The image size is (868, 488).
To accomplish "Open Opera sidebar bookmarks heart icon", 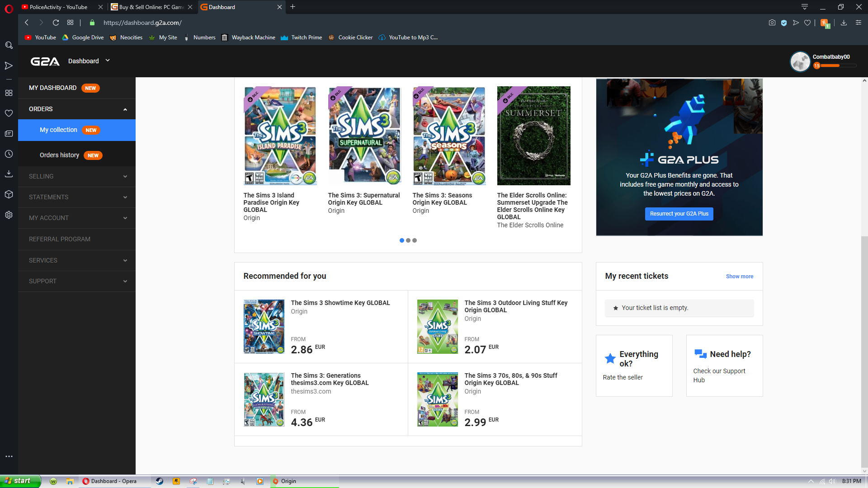I will coord(9,113).
